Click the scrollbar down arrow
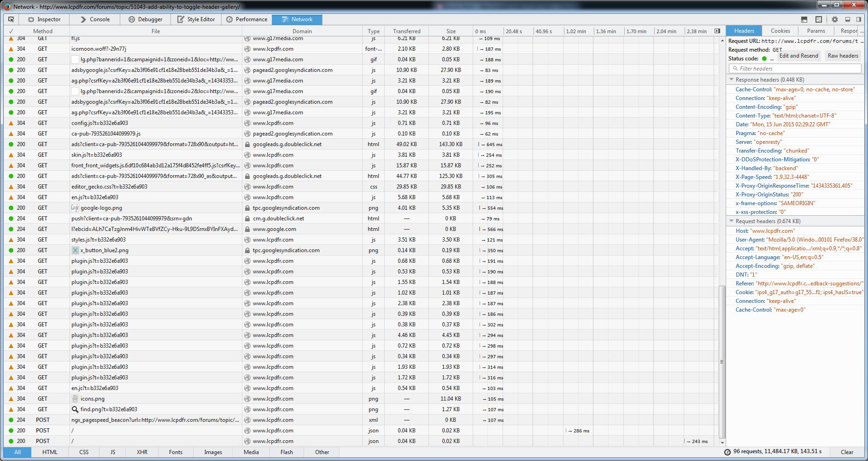The width and height of the screenshot is (868, 461). click(x=722, y=443)
